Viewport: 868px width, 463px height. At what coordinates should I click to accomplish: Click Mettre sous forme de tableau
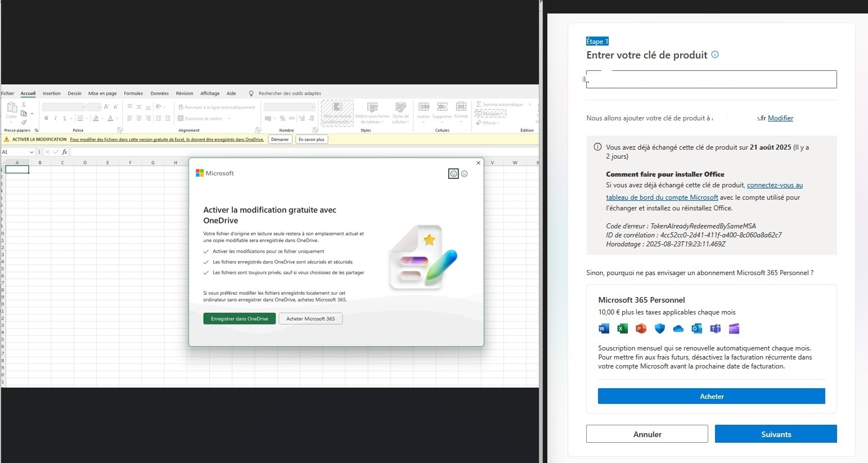[x=372, y=113]
